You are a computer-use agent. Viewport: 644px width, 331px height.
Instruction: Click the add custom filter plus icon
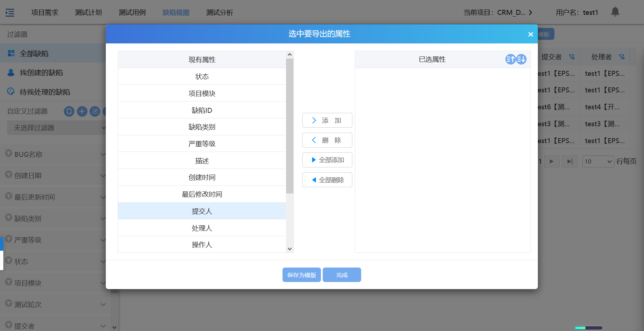pos(82,111)
